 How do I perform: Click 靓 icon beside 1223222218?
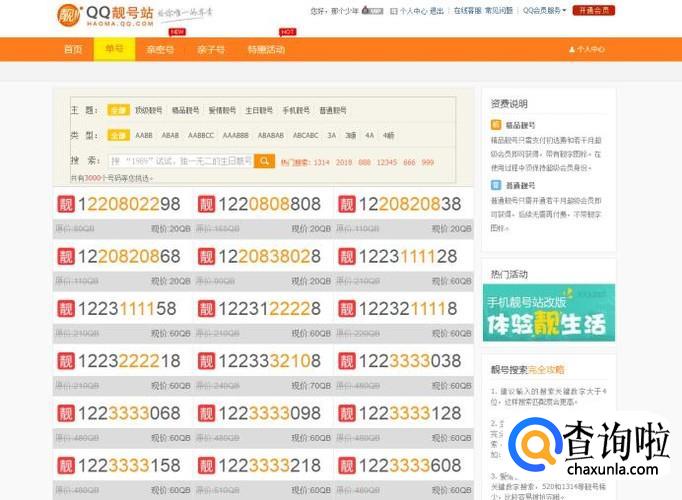click(x=66, y=361)
